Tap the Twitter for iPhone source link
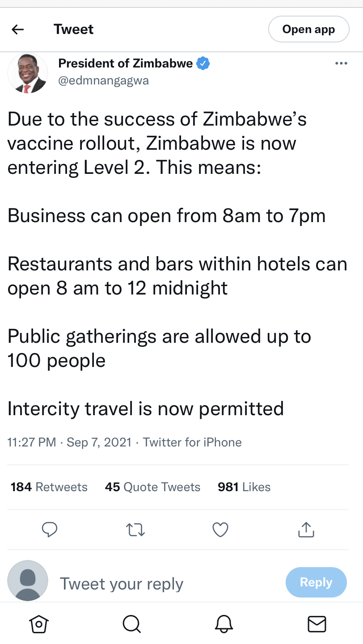The height and width of the screenshot is (644, 363). point(192,442)
